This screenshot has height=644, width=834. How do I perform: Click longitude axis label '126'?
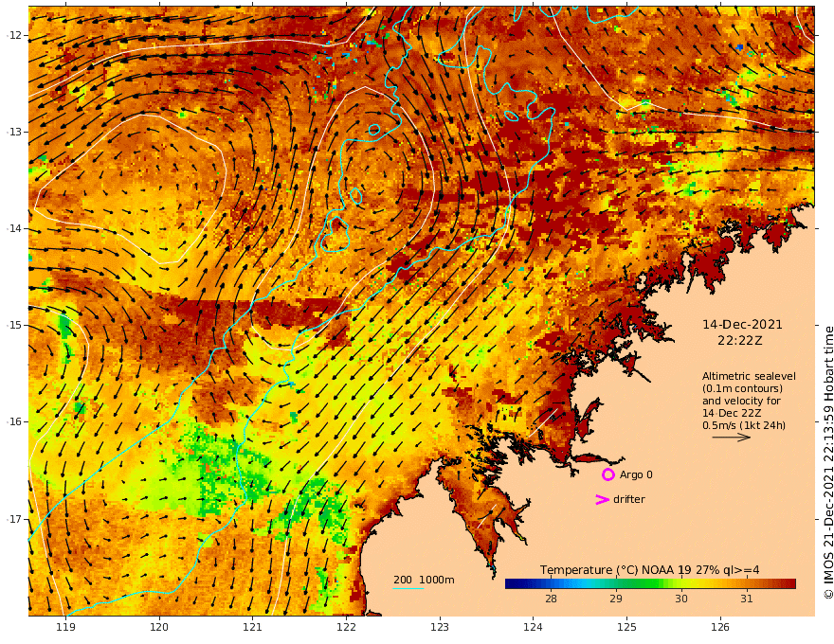click(720, 628)
